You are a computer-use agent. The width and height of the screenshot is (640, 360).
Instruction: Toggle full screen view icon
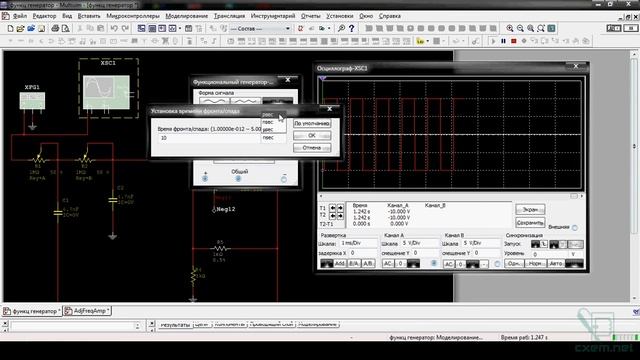tap(551, 29)
